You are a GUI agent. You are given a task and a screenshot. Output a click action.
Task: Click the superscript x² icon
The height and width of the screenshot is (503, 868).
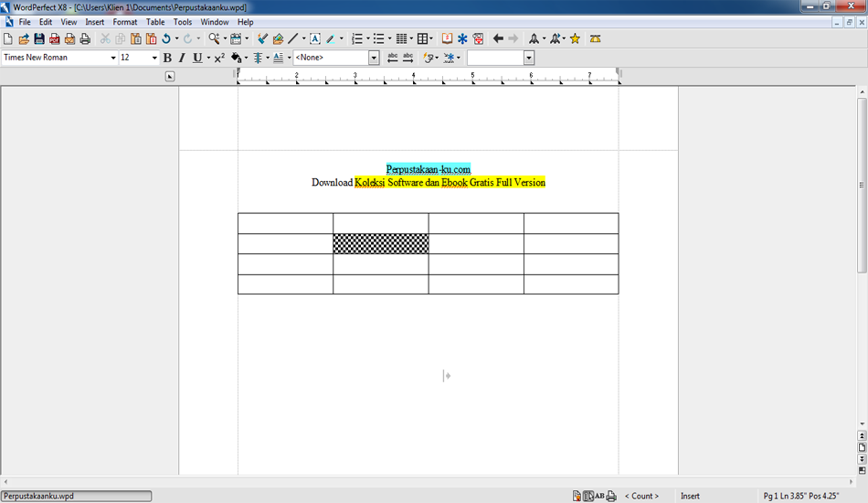point(219,58)
